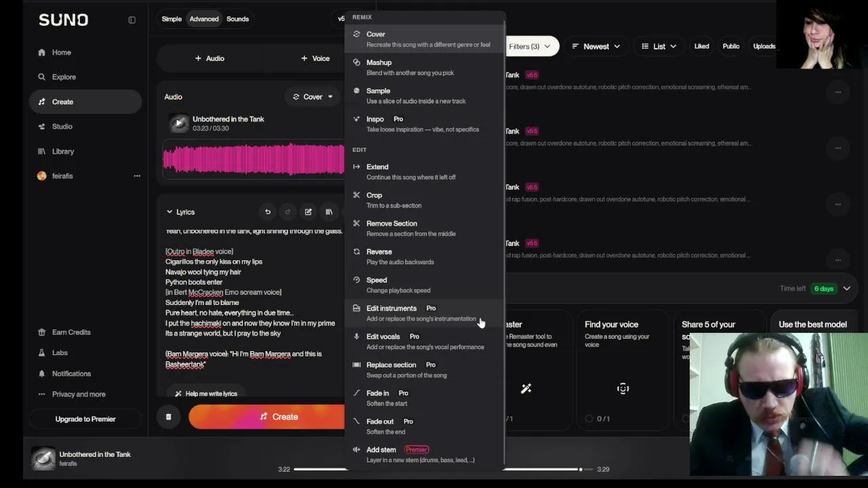
Task: Open the Newest sort dropdown
Action: coord(596,46)
